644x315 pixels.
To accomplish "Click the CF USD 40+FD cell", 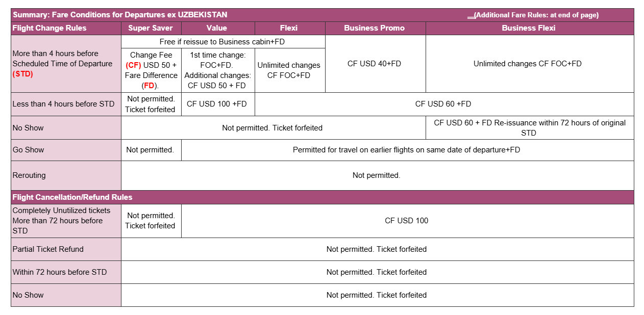I will coord(375,64).
